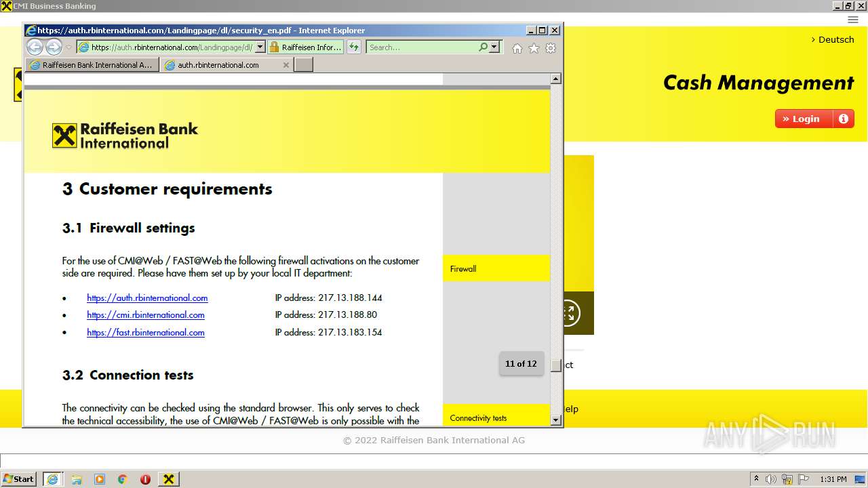
Task: Open the media player taskbar icon
Action: [x=100, y=479]
